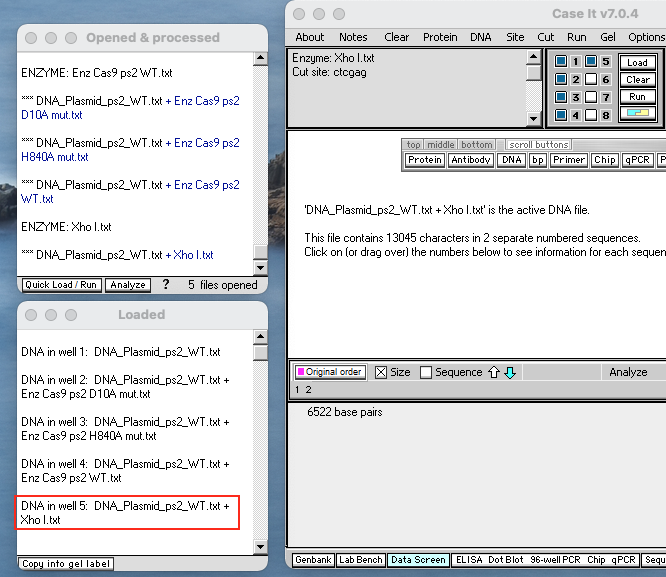Open Dot Blot in the bottom bar
The image size is (666, 577).
[505, 560]
